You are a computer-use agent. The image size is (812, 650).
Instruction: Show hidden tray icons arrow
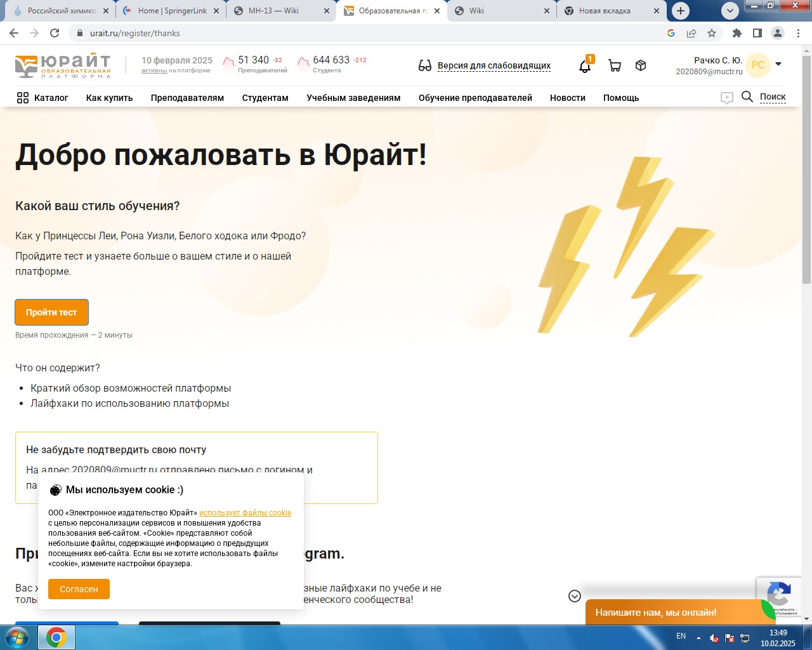click(x=698, y=638)
